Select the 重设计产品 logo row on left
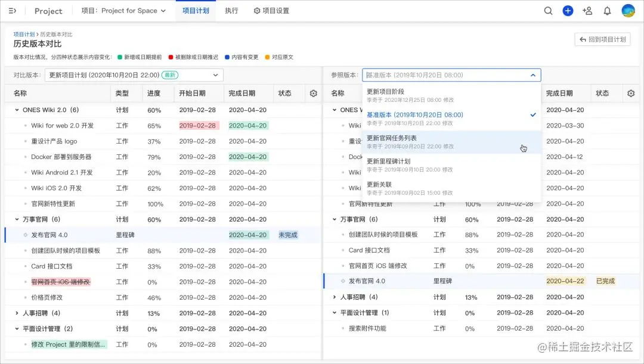Screen dimensions: 644x364 pos(163,141)
